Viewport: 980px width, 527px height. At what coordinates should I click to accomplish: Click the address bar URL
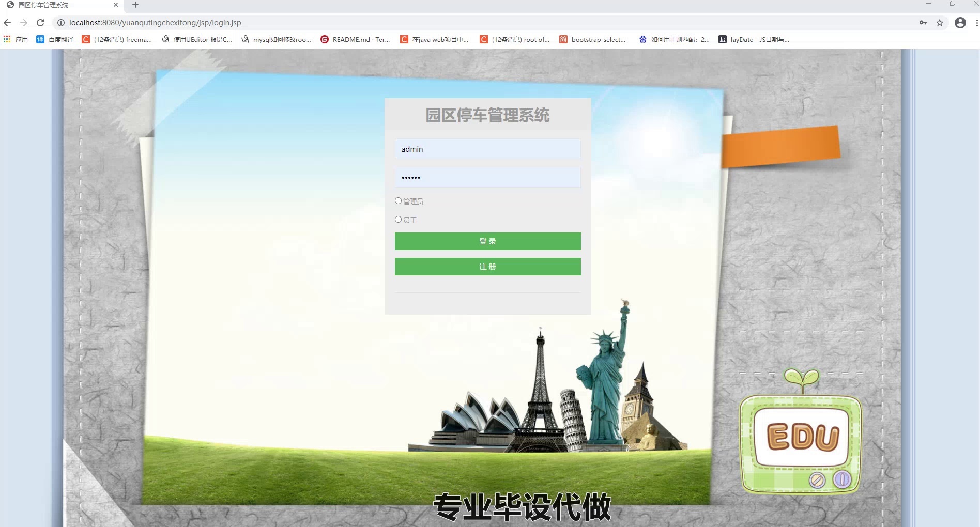click(155, 23)
